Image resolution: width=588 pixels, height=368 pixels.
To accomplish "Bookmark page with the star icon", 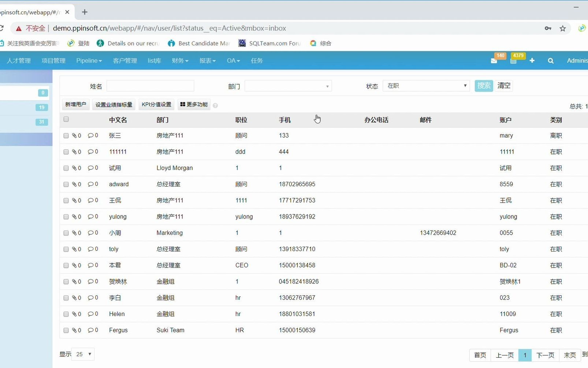I will (x=563, y=28).
